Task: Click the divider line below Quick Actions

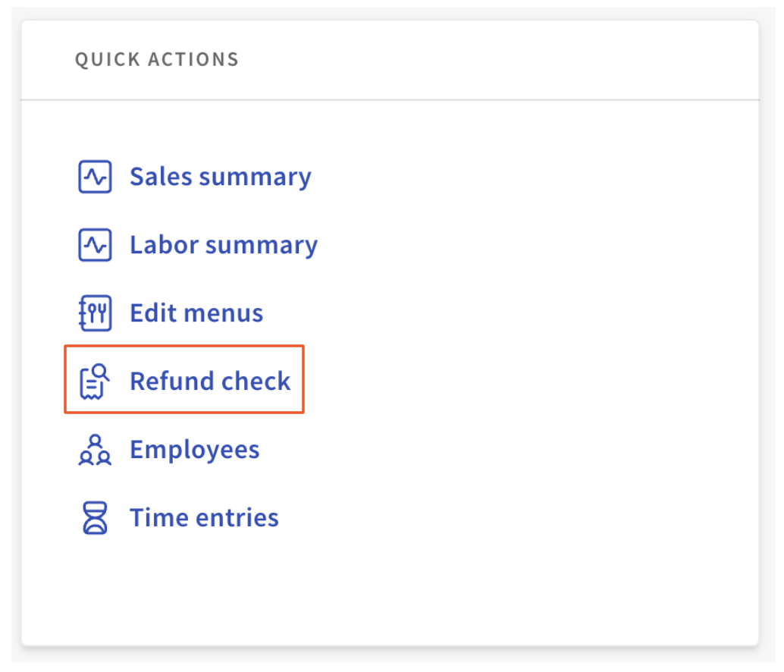Action: (390, 99)
